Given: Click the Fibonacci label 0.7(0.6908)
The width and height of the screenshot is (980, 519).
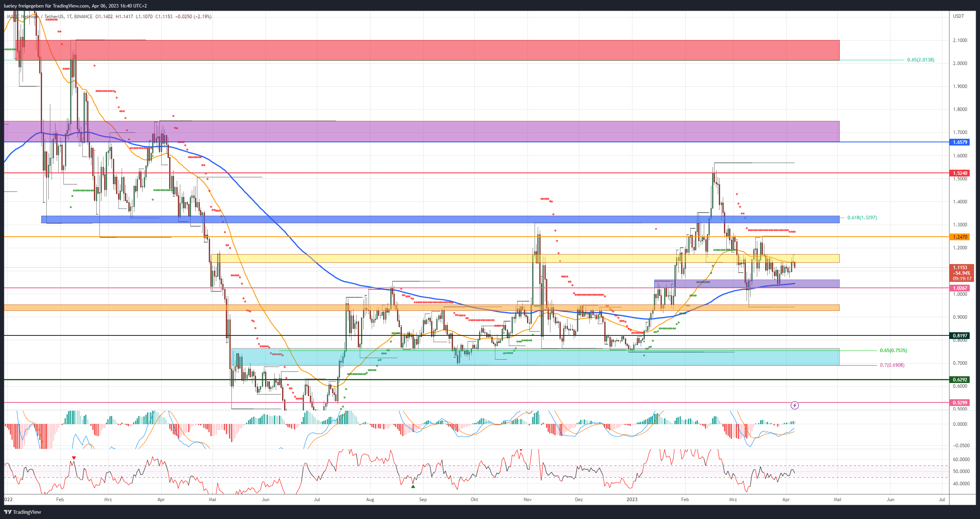Looking at the screenshot, I should pos(892,365).
